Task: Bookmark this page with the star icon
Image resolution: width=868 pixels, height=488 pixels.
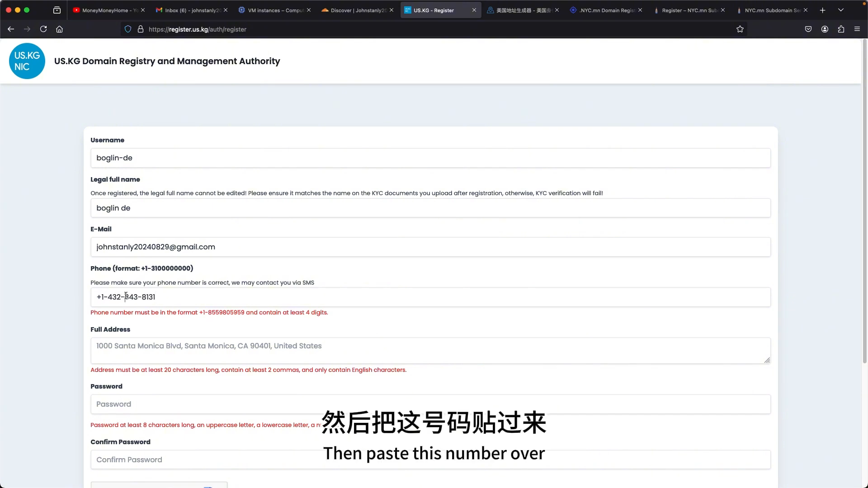Action: (740, 29)
